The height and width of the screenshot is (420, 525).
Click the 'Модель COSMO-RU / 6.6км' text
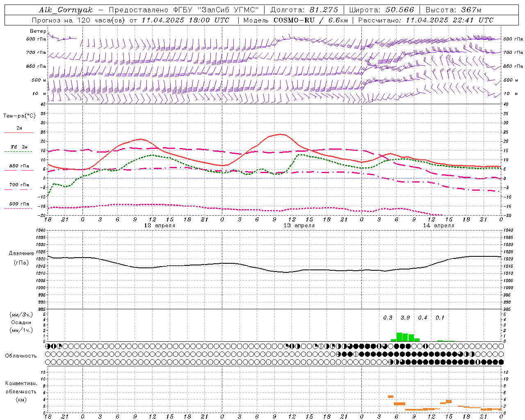296,20
